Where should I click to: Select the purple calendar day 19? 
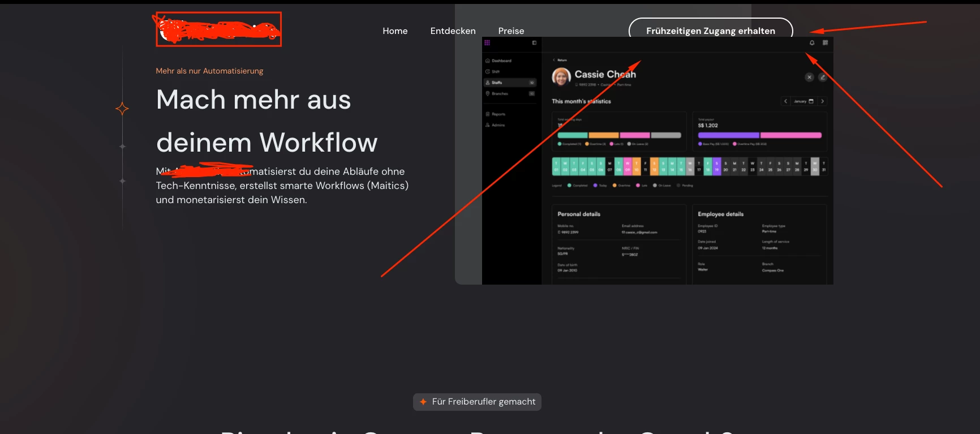click(x=717, y=166)
